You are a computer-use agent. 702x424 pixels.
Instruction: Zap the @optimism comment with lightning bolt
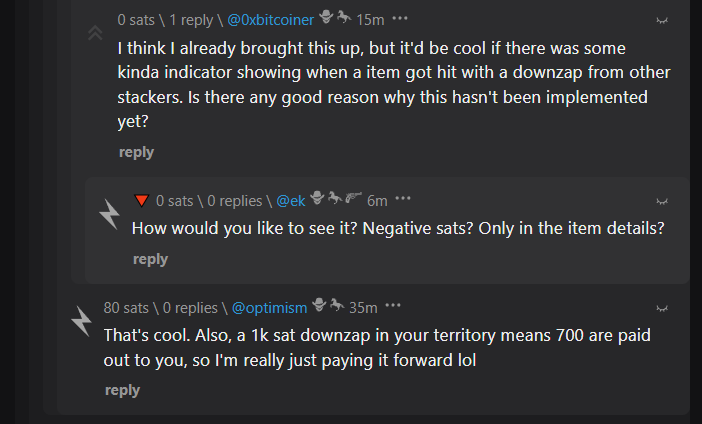tap(82, 321)
